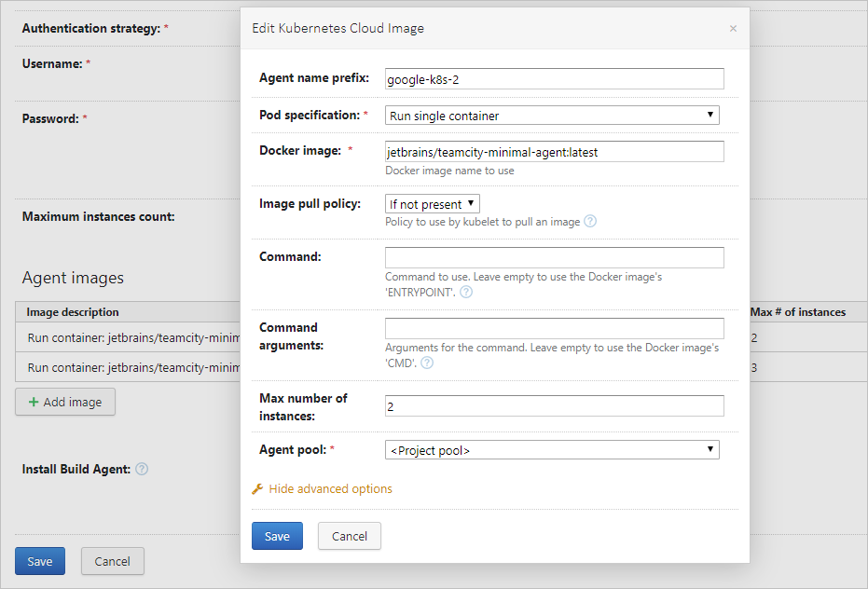
Task: Edit the Docker image field
Action: [555, 150]
